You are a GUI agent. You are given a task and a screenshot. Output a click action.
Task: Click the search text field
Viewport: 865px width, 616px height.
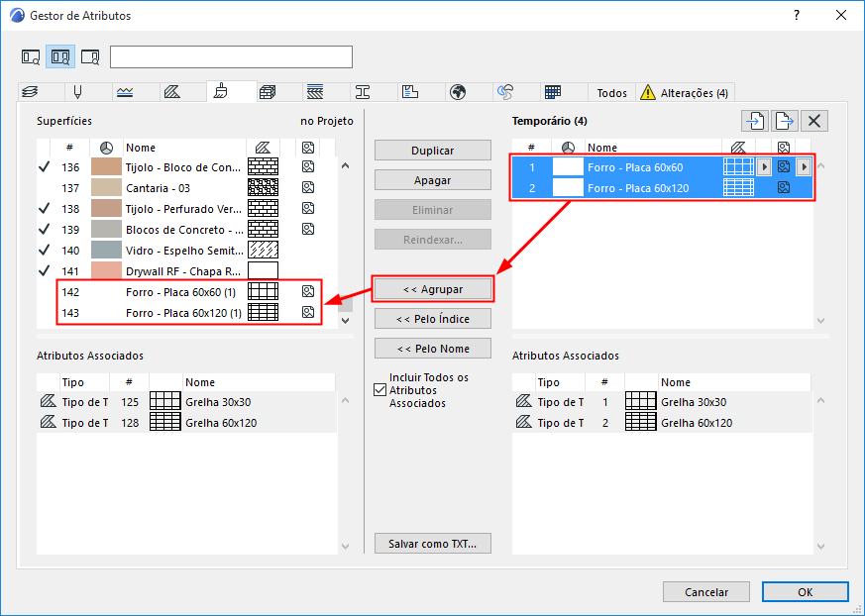click(x=231, y=56)
